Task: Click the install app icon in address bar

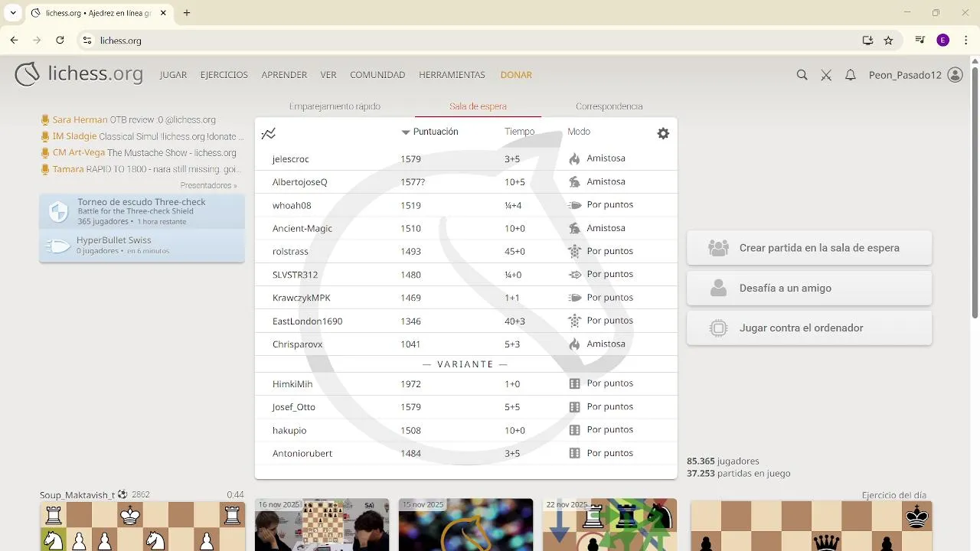Action: pyautogui.click(x=867, y=41)
